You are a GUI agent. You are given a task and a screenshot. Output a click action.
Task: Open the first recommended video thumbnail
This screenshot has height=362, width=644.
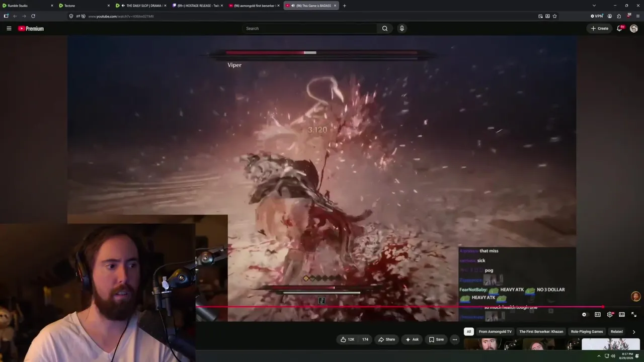(x=492, y=344)
